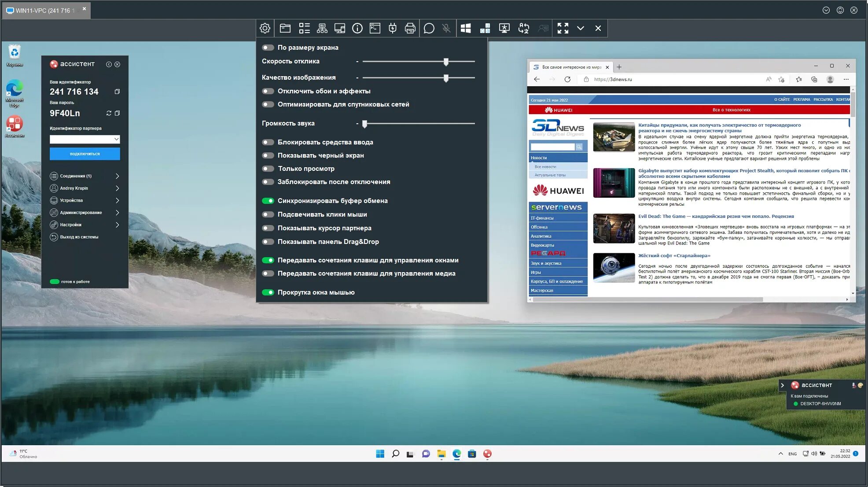Click the system information (i) icon
The height and width of the screenshot is (487, 868).
coord(357,29)
